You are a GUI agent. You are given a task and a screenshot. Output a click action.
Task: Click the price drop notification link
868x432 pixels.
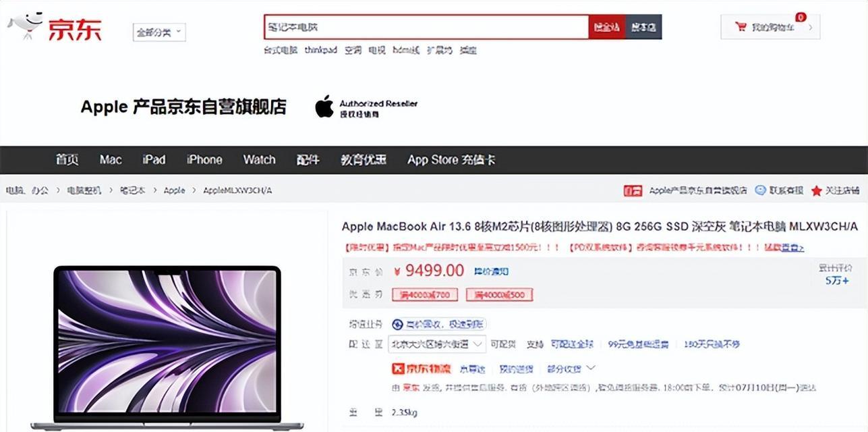point(491,271)
